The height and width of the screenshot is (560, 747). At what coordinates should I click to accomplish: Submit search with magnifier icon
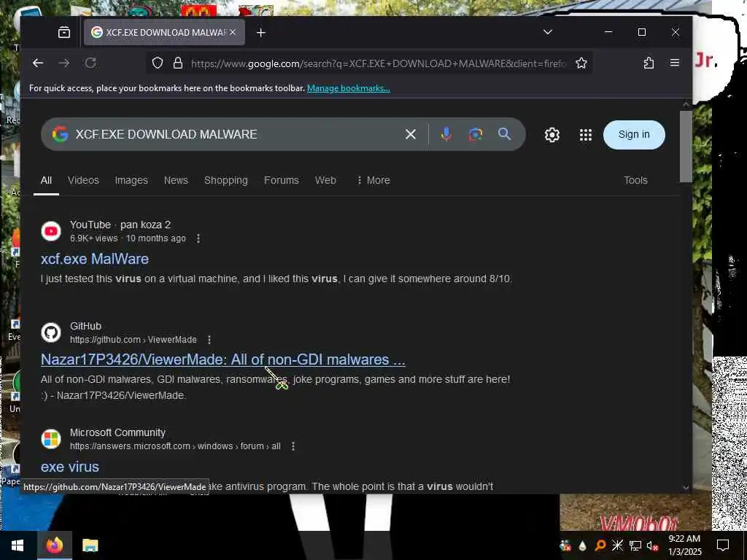[505, 134]
